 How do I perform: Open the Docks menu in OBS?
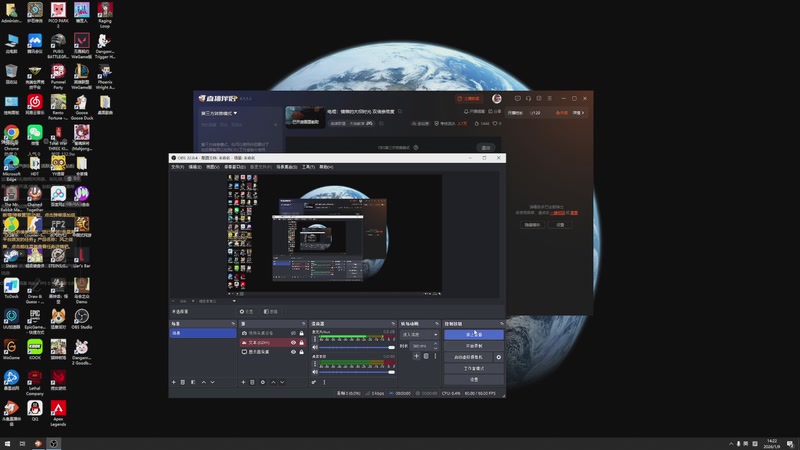point(235,167)
